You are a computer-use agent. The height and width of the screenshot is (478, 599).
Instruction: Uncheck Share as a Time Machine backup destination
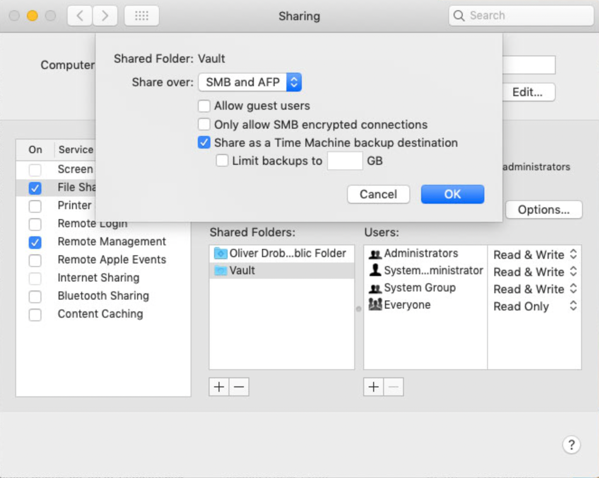pos(204,143)
